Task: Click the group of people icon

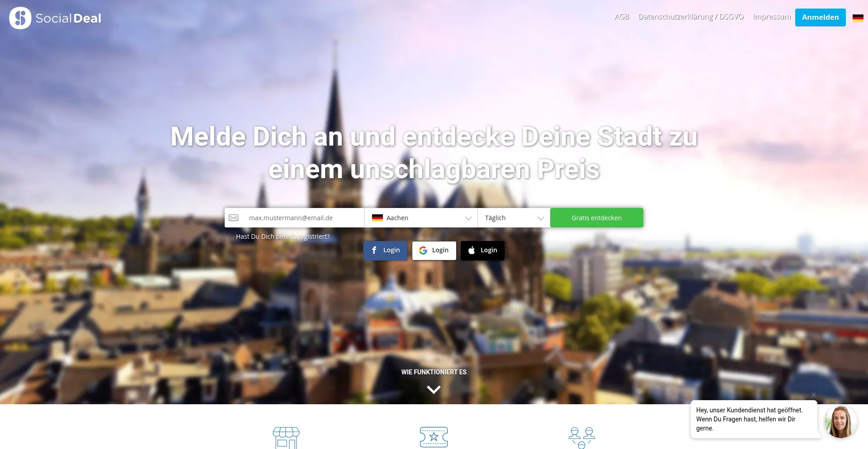Action: tap(581, 437)
